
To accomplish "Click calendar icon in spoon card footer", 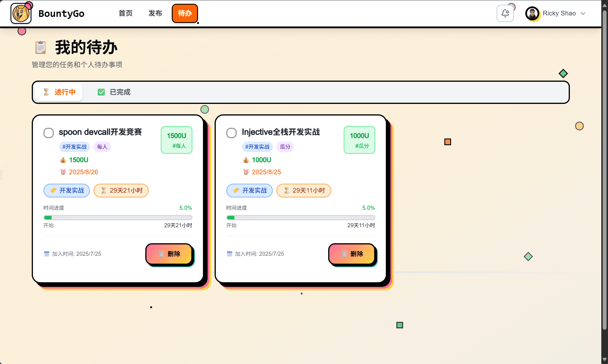I will 47,254.
